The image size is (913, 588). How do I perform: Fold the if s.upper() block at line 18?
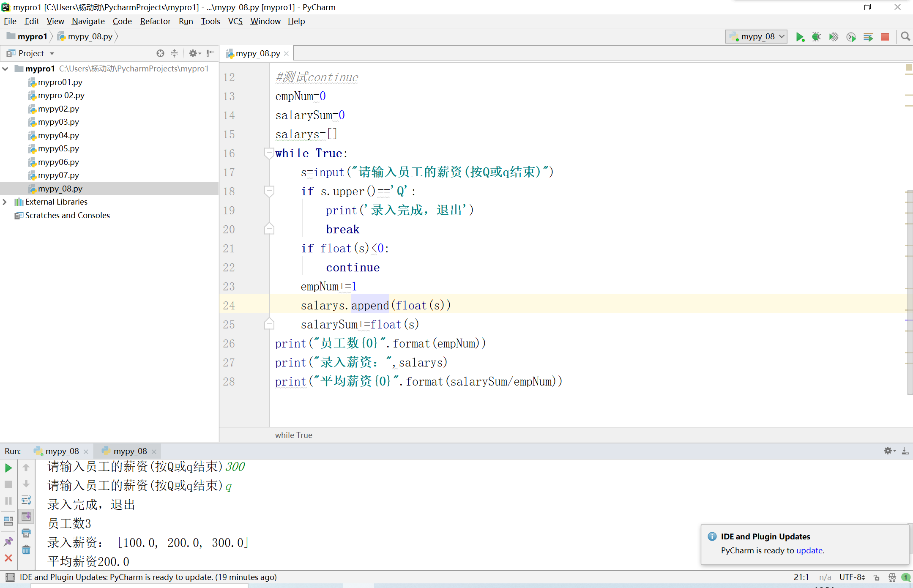(269, 191)
